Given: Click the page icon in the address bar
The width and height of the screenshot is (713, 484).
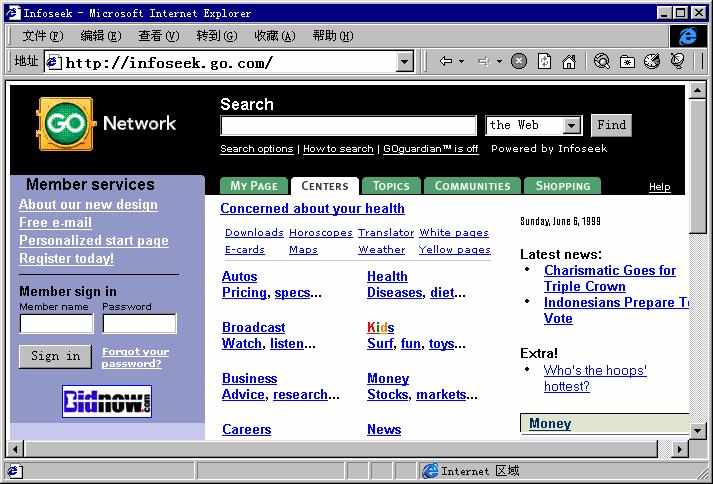Looking at the screenshot, I should tap(54, 62).
